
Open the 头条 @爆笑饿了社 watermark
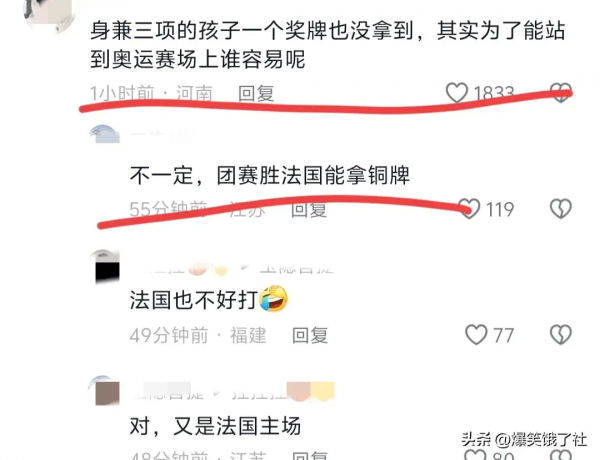point(524,439)
